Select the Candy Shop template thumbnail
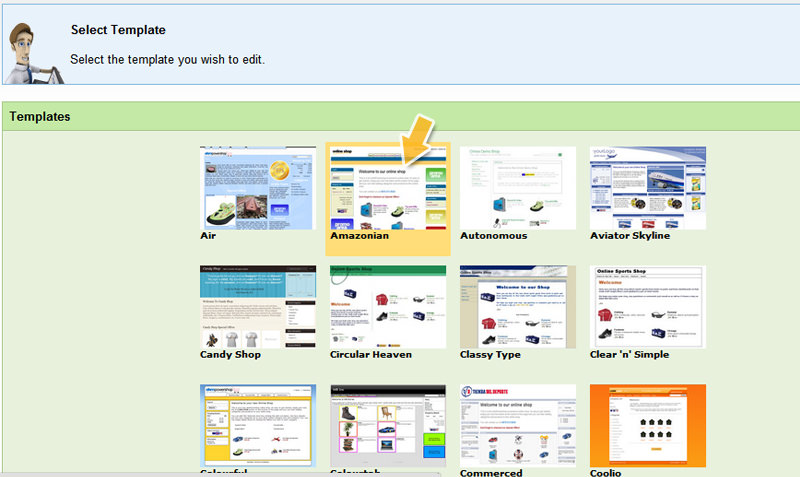 [x=258, y=307]
